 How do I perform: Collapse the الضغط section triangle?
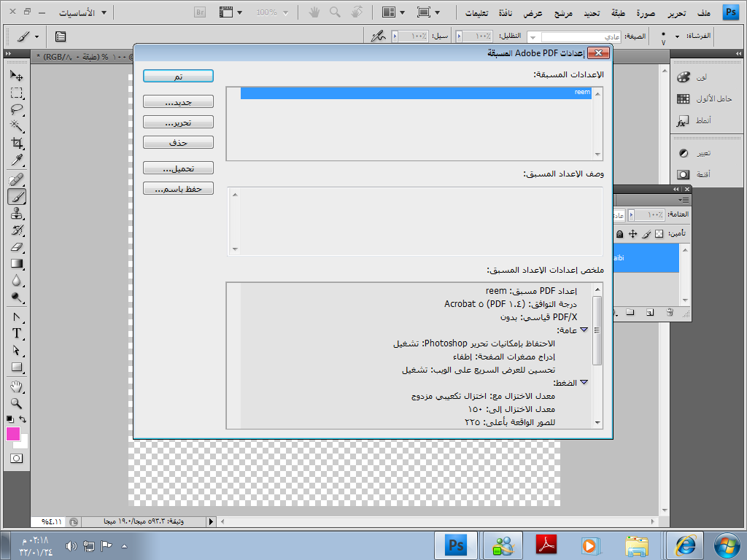point(584,382)
